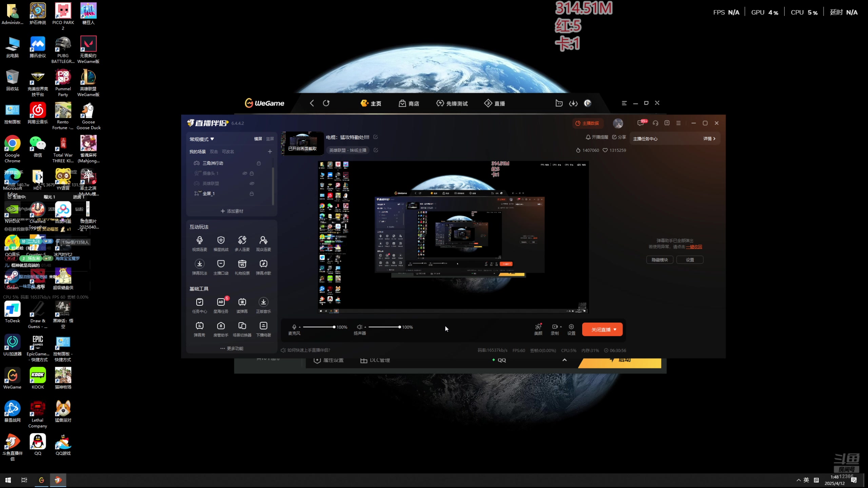Open 视频连麦 video co-stream tool
This screenshot has height=488, width=868.
click(199, 243)
